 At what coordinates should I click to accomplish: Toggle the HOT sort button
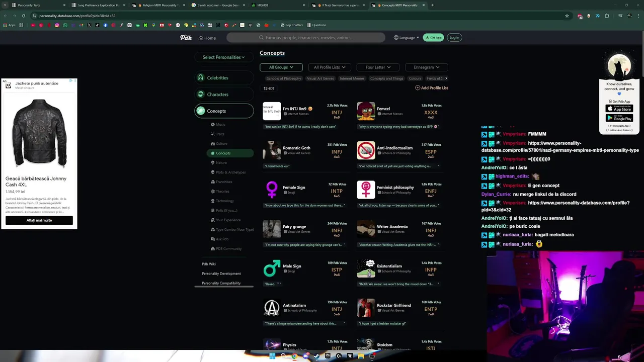pyautogui.click(x=269, y=88)
